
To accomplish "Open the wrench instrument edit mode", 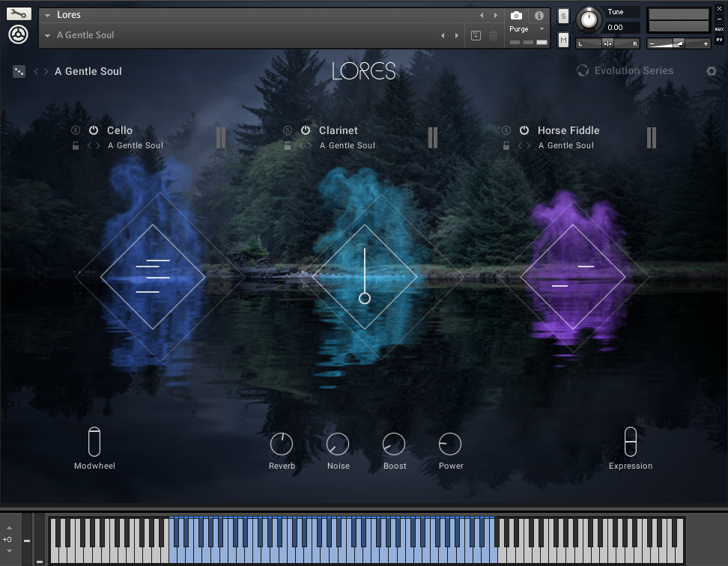I will (19, 13).
